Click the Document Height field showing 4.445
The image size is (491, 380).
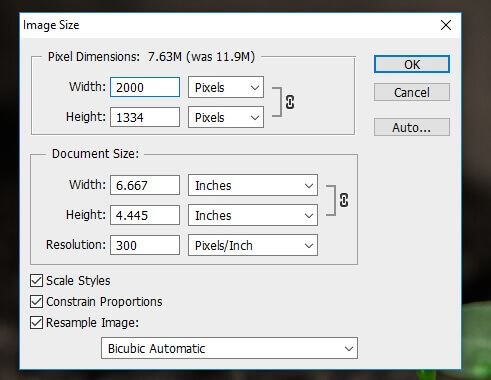point(145,215)
